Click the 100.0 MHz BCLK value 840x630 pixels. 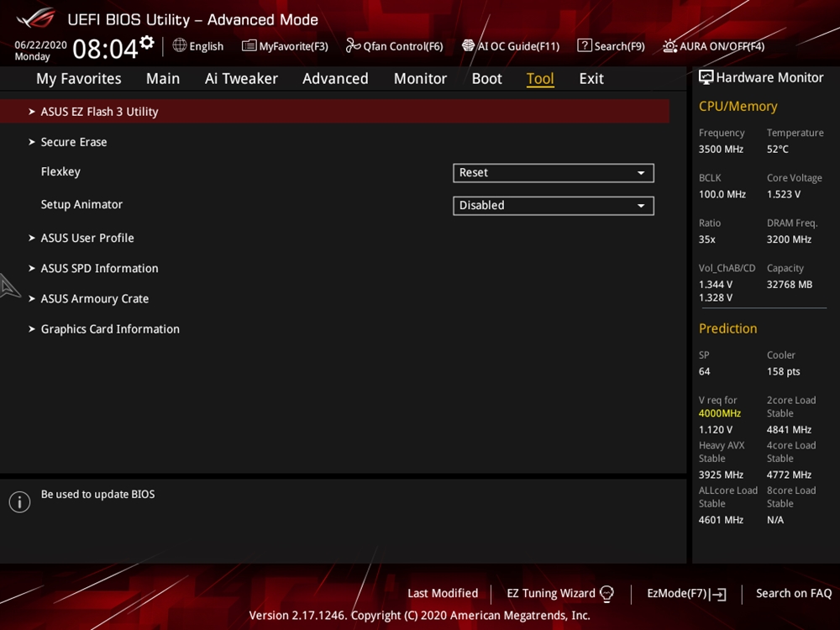click(x=722, y=194)
